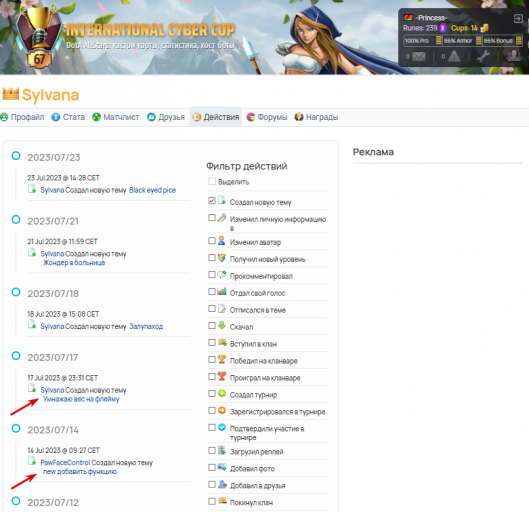Enable the Прокомментировал filter checkbox
Viewport: 529px width, 512px height.
tap(212, 275)
